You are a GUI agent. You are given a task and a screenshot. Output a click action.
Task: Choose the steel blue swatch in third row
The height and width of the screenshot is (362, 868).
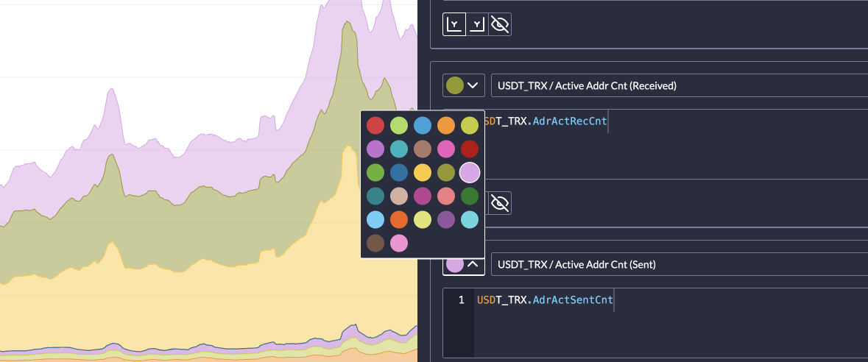coord(399,173)
